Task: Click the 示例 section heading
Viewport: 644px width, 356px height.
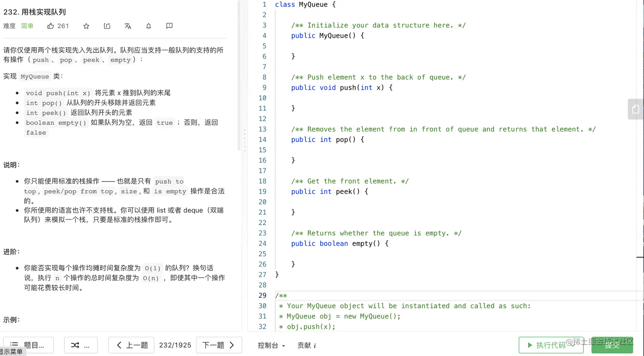Action: coord(12,320)
